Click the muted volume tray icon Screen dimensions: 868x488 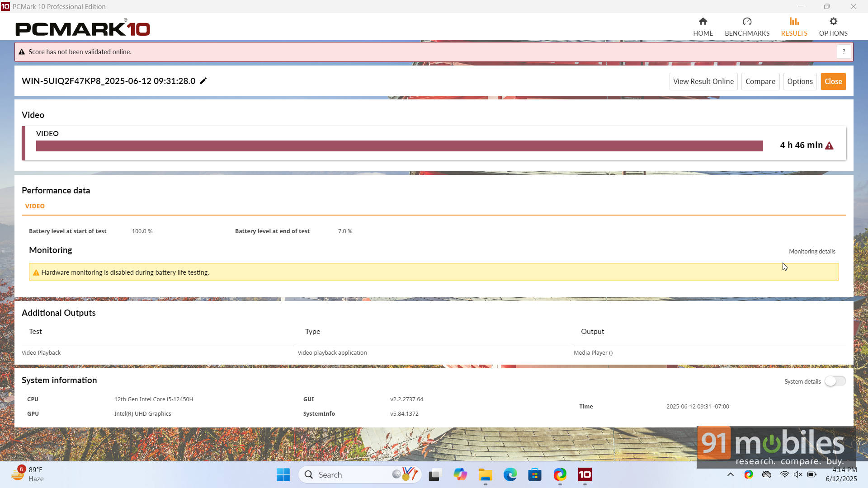(x=798, y=474)
